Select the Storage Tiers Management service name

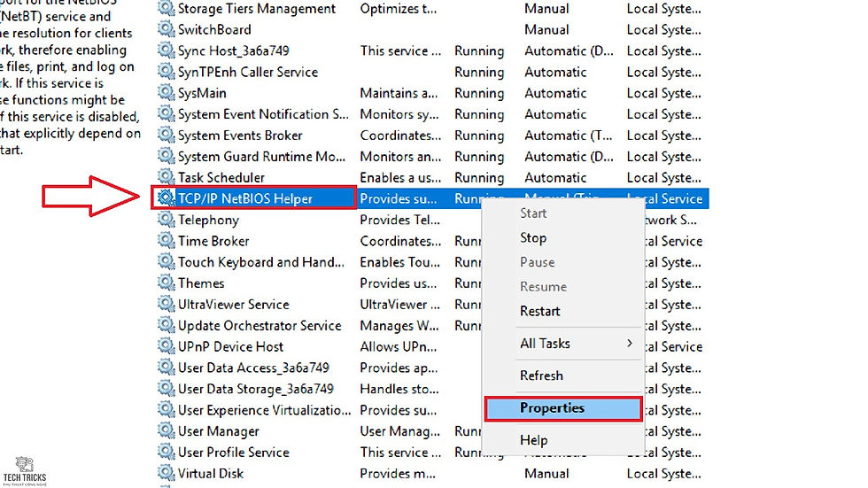pos(256,8)
